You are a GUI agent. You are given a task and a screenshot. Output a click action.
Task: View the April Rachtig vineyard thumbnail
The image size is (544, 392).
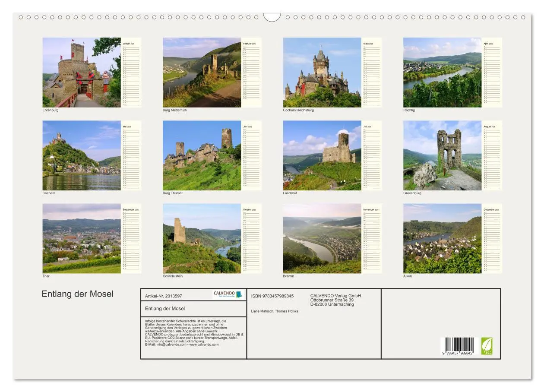(x=442, y=73)
